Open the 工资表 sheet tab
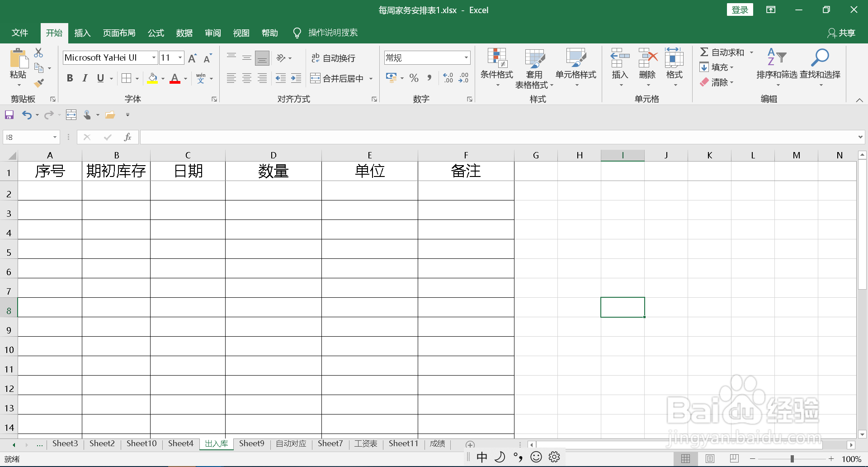868x467 pixels. (366, 443)
